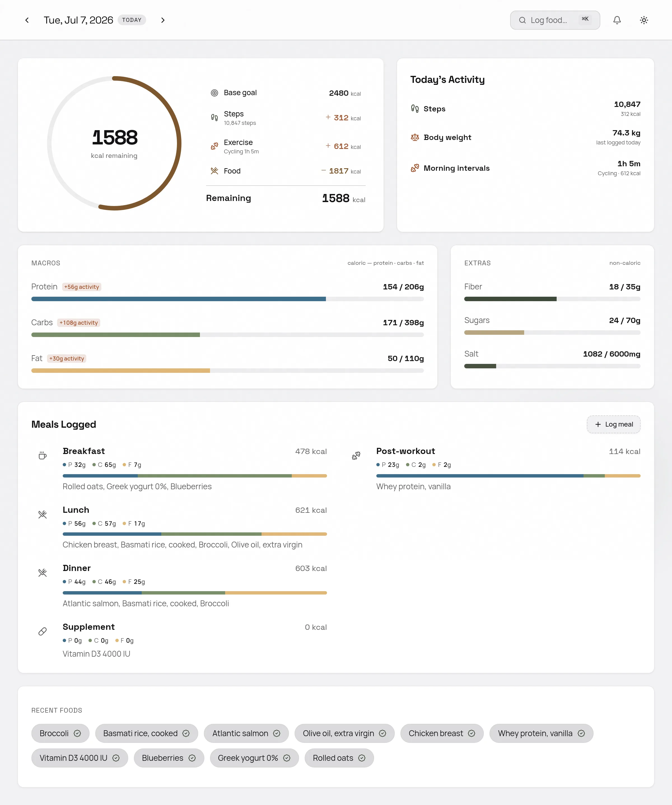Click the date Tue, Jul 7, 2026
Viewport: 672px width, 805px height.
point(78,20)
